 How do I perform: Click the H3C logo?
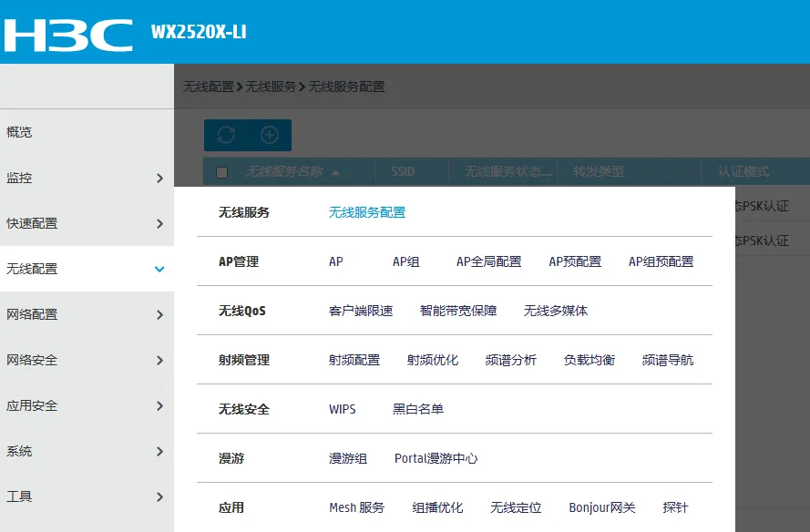[x=68, y=36]
